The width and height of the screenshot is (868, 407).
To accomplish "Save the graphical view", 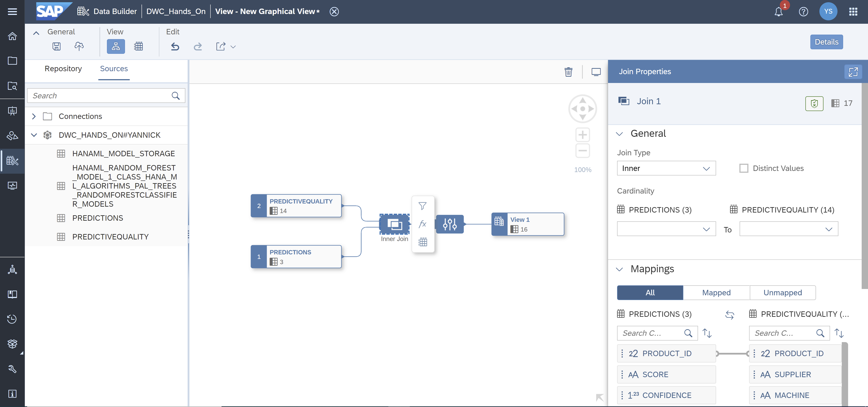I will point(56,47).
